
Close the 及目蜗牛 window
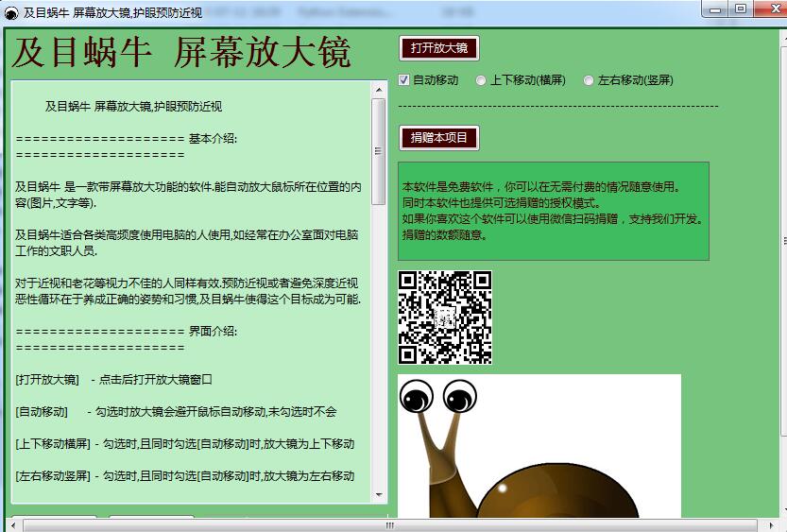point(770,9)
